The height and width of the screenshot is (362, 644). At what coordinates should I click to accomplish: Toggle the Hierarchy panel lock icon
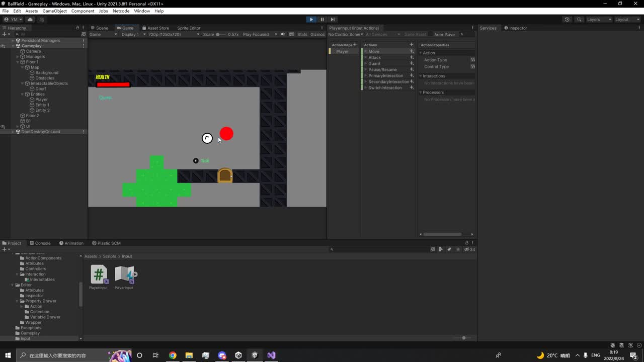click(x=77, y=28)
